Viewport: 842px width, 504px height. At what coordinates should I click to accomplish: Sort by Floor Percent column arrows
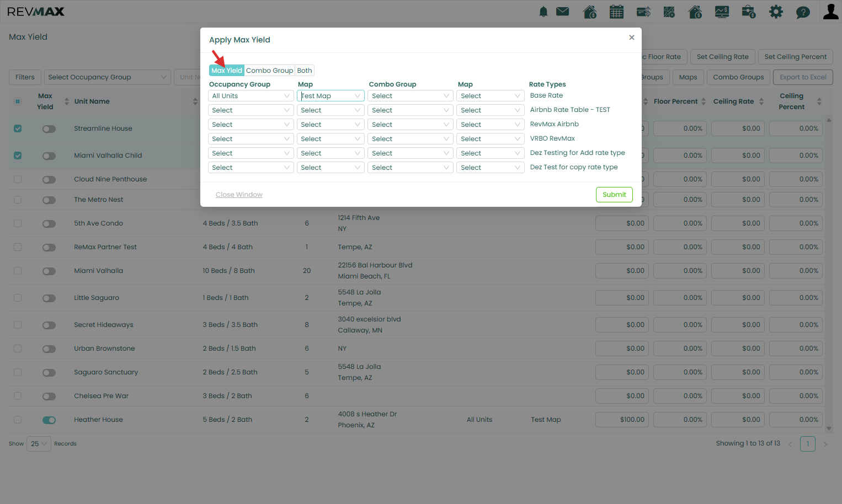(x=704, y=101)
